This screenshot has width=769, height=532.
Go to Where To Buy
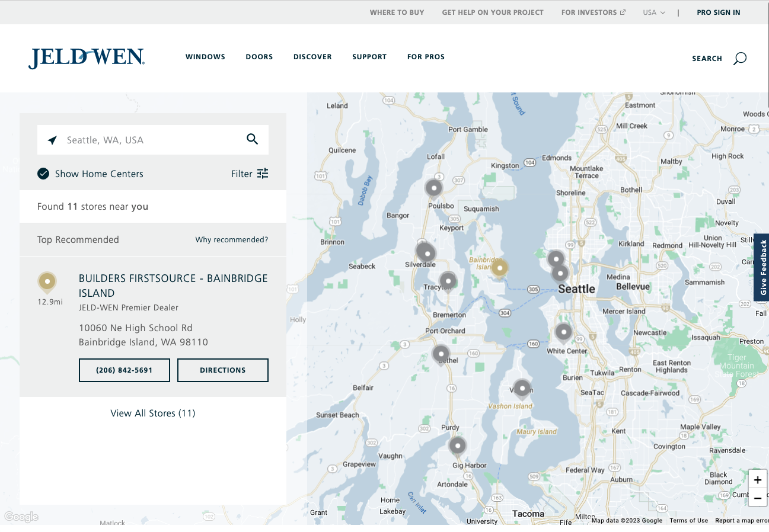[x=397, y=12]
